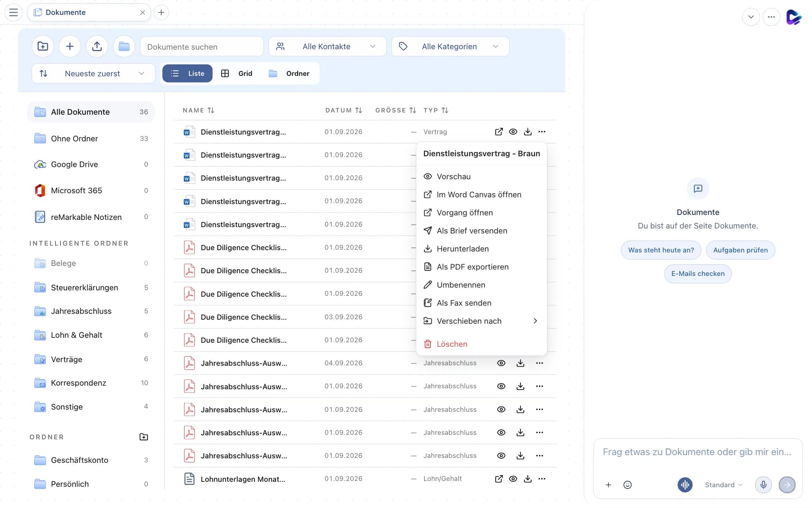Open first Dienstleistungsvertrag in external canvas icon
Image resolution: width=812 pixels, height=508 pixels.
499,132
